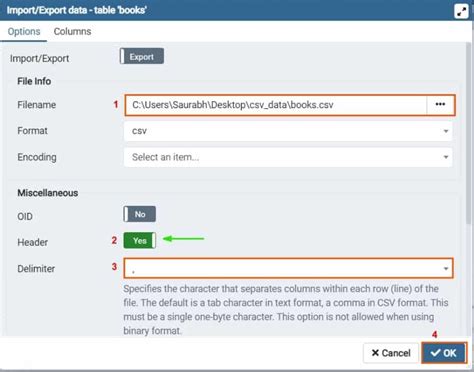Focus the Filename text field
The image size is (474, 372).
click(x=276, y=105)
